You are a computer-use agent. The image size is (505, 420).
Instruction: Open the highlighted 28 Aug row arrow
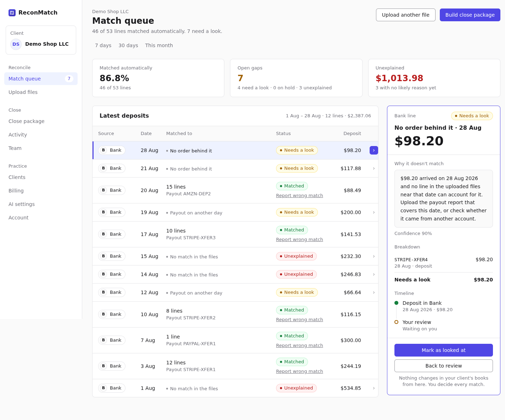(374, 150)
